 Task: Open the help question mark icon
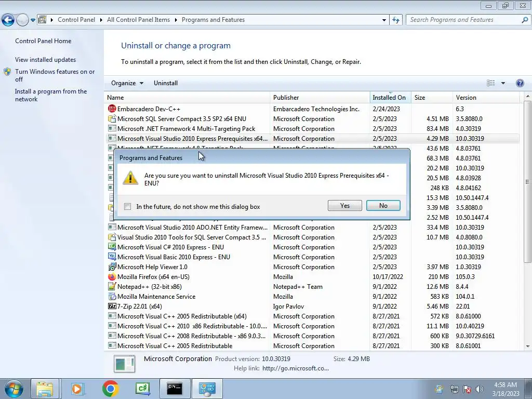pyautogui.click(x=520, y=83)
